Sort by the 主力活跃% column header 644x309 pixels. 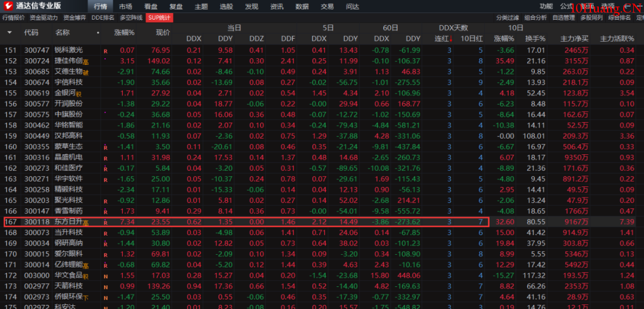(x=617, y=39)
